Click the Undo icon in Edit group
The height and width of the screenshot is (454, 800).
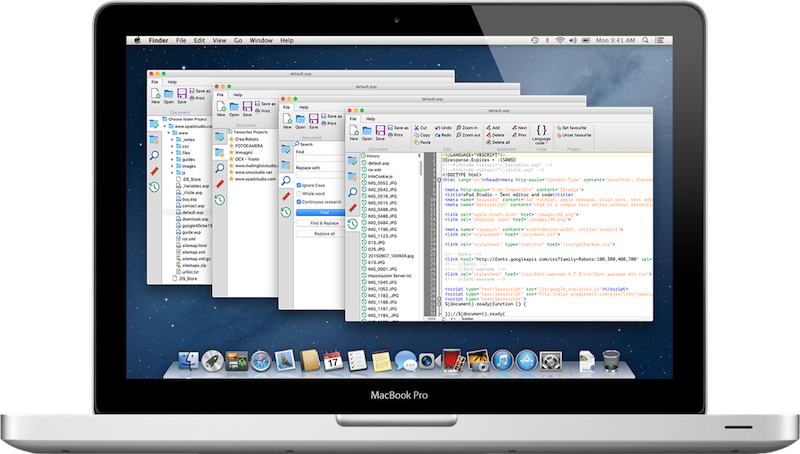[x=445, y=128]
